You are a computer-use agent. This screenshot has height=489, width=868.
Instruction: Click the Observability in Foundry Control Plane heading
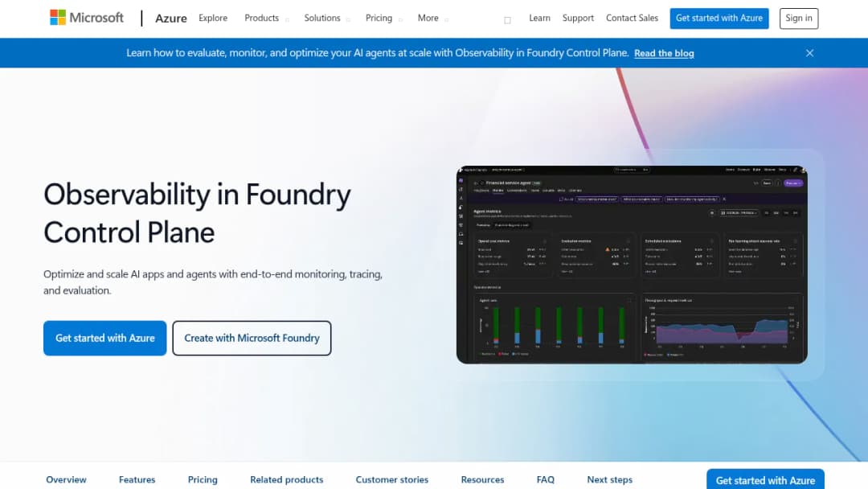coord(197,213)
